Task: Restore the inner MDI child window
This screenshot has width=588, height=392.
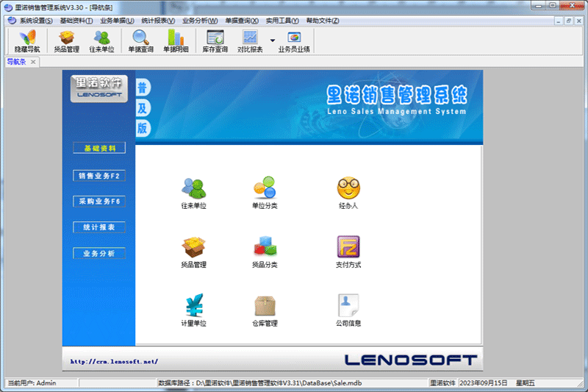Action: pyautogui.click(x=568, y=21)
